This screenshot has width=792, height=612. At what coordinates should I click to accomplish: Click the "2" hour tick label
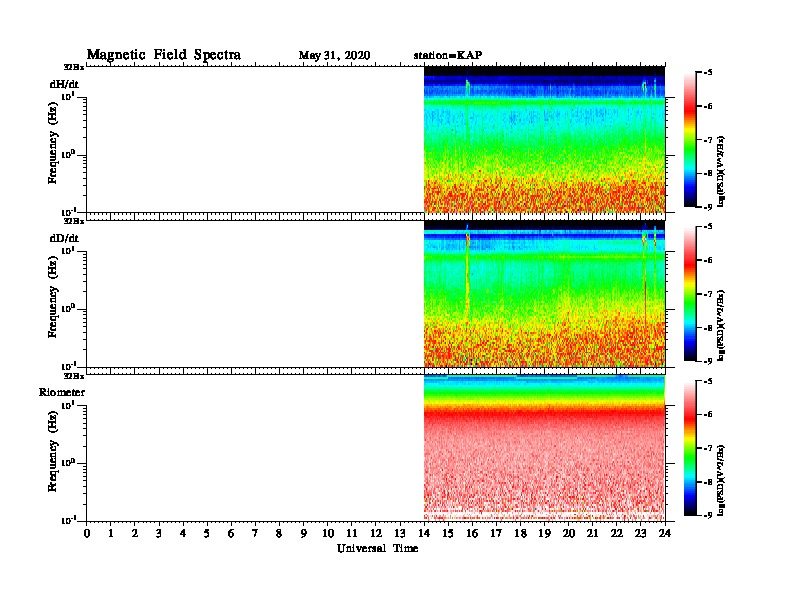pos(135,533)
